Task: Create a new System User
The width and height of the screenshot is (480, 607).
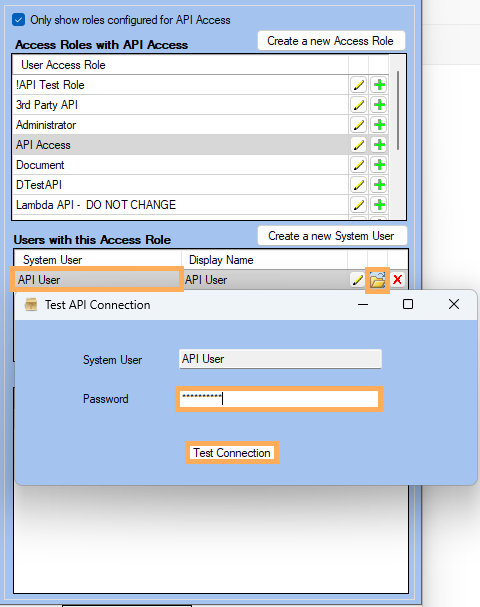Action: 332,236
